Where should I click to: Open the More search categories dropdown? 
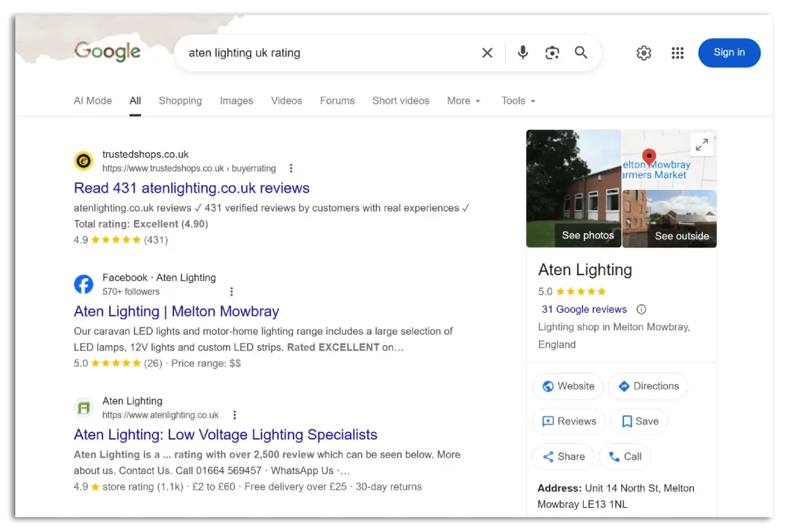pyautogui.click(x=463, y=100)
